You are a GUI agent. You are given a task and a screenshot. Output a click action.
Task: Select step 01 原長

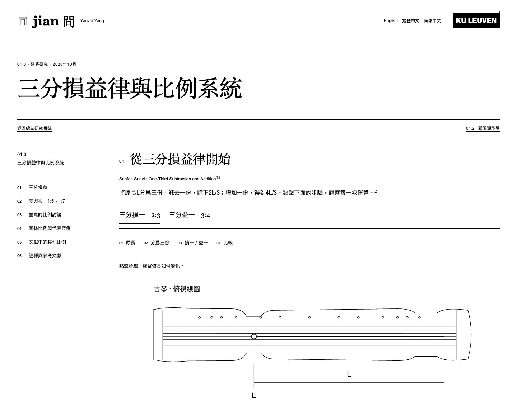point(127,243)
